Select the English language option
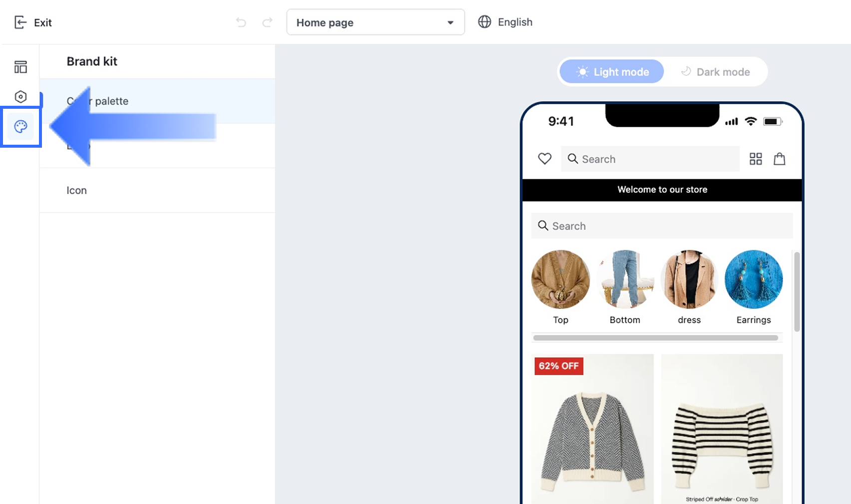The height and width of the screenshot is (504, 851). (x=515, y=22)
